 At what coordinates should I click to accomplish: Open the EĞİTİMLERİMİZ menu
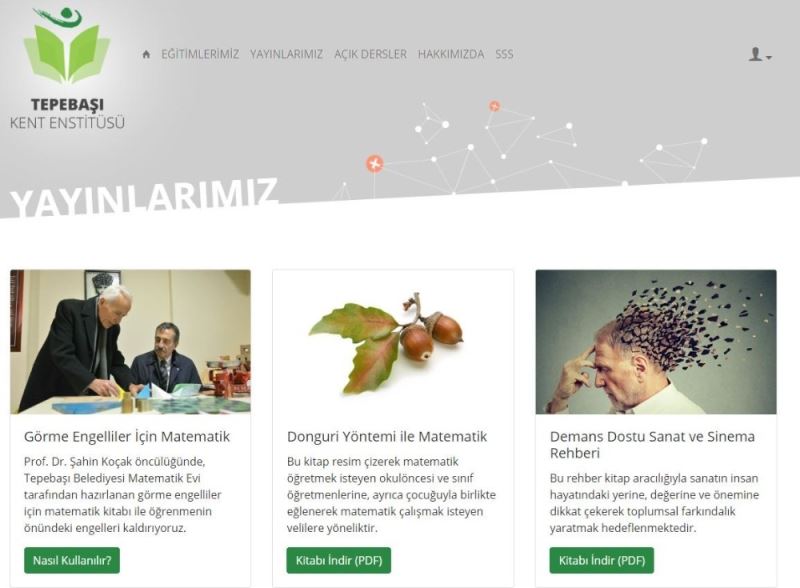click(200, 54)
